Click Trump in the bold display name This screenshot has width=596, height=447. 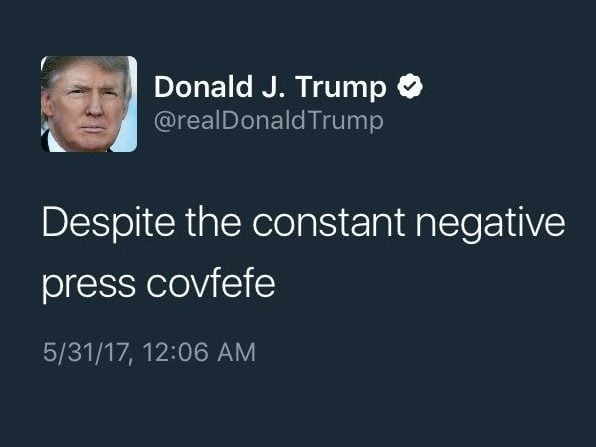tap(341, 89)
